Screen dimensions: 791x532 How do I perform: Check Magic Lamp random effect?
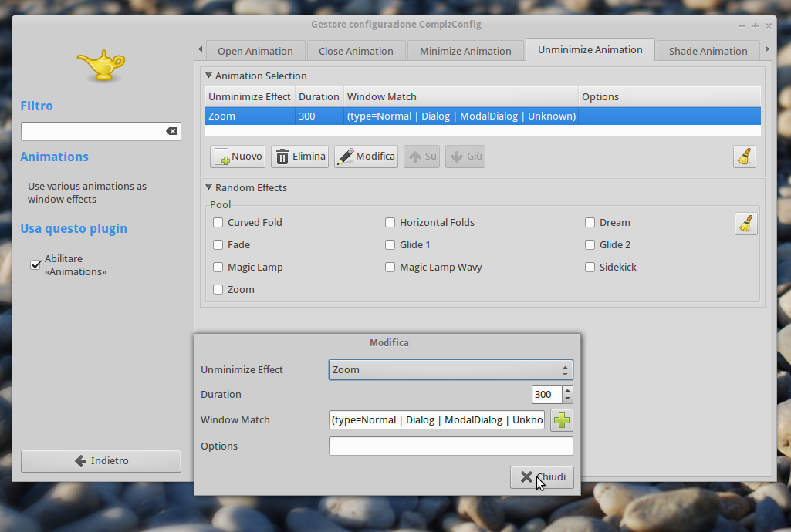coord(218,268)
